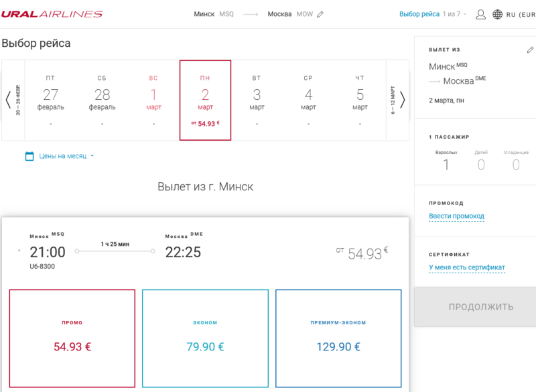Show previous week with left arrow
The image size is (536, 392).
8,100
